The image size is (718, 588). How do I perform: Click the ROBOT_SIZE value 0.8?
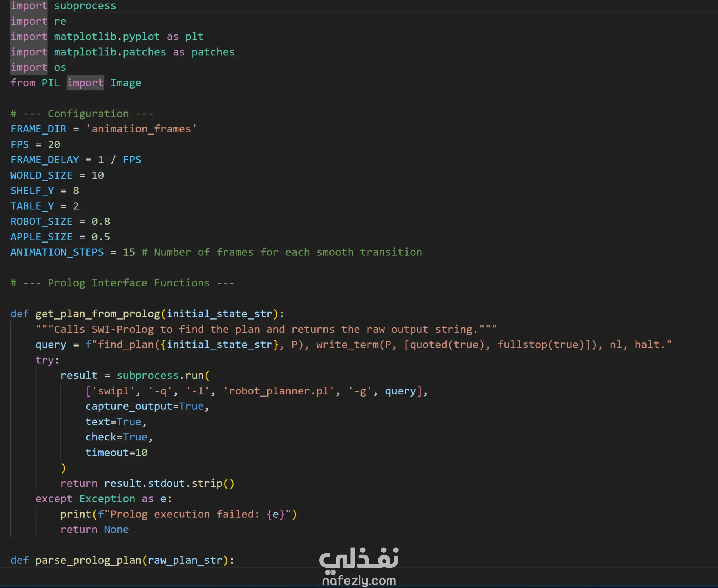101,221
